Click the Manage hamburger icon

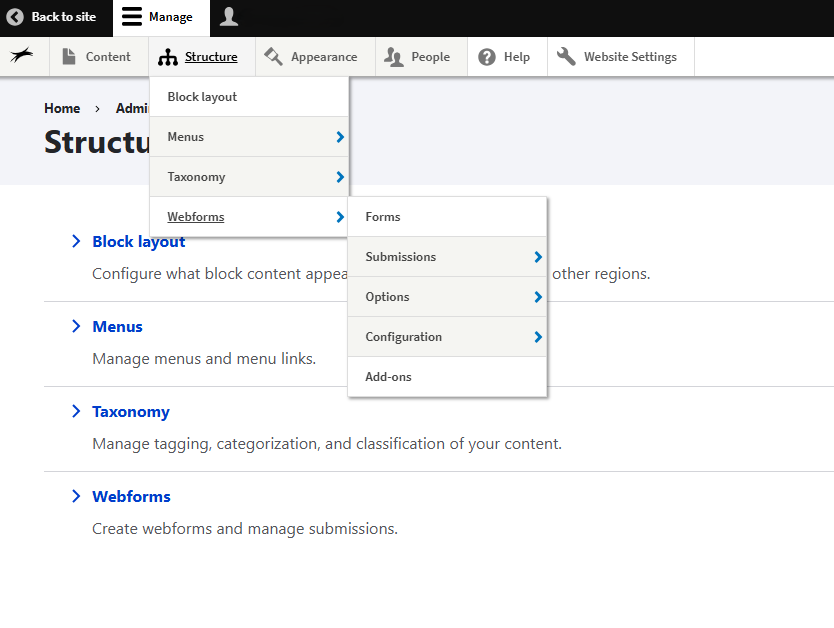click(x=132, y=17)
